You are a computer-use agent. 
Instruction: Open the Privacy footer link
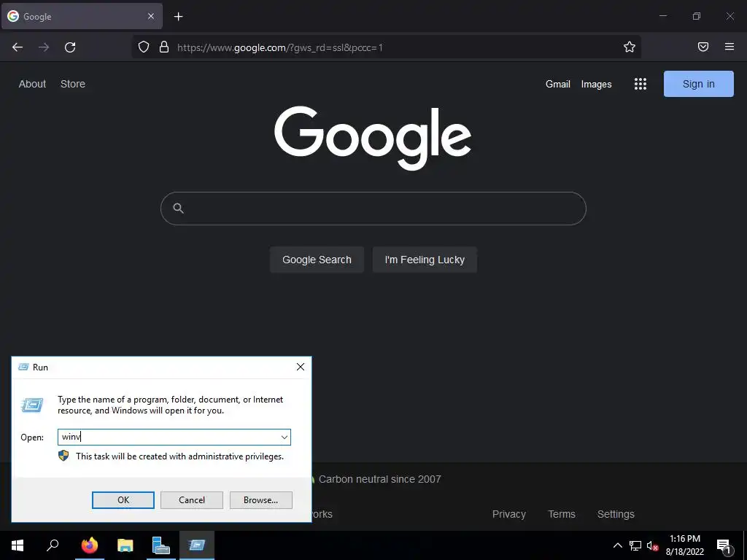508,514
